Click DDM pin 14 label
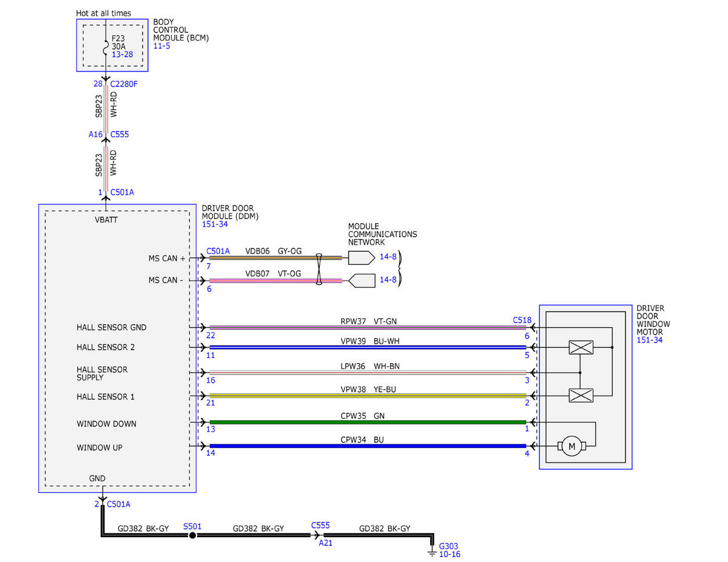 [211, 453]
